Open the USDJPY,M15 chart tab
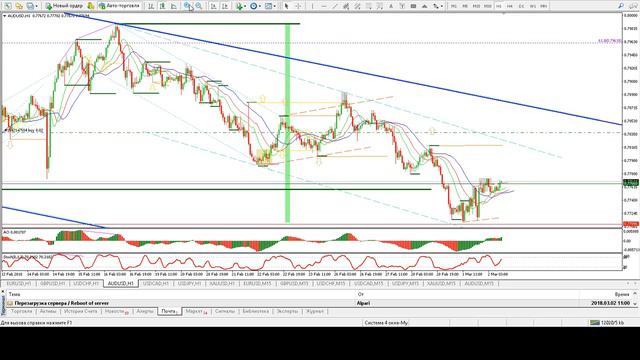 [x=405, y=283]
